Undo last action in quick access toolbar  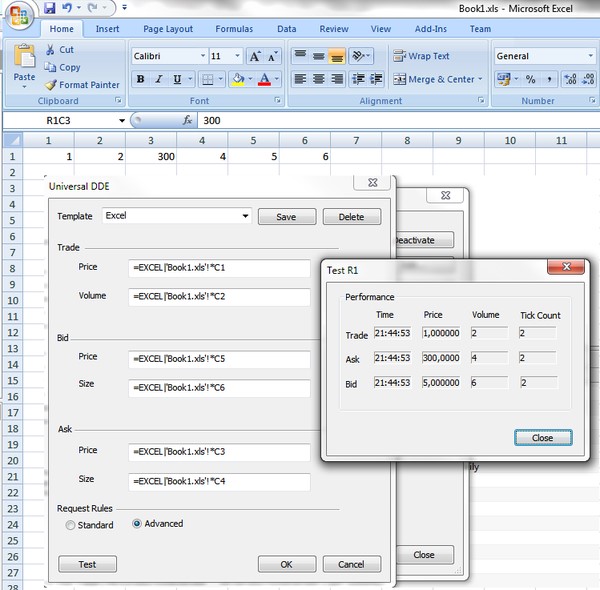67,7
